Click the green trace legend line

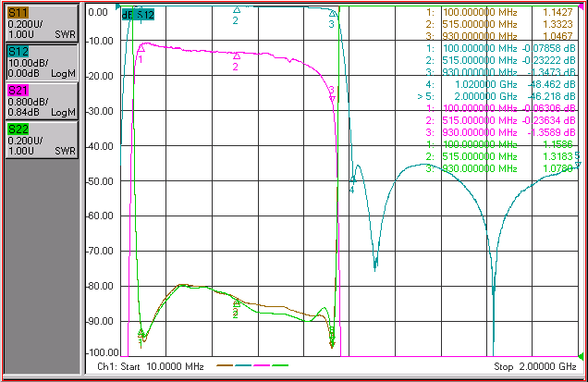point(280,365)
